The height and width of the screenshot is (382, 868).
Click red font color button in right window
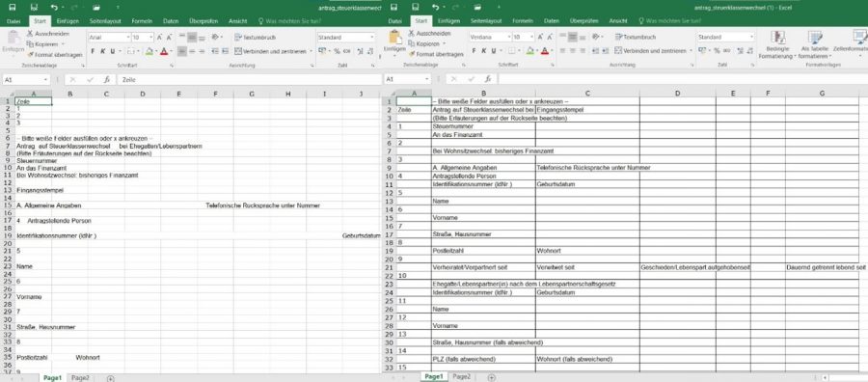click(x=544, y=50)
